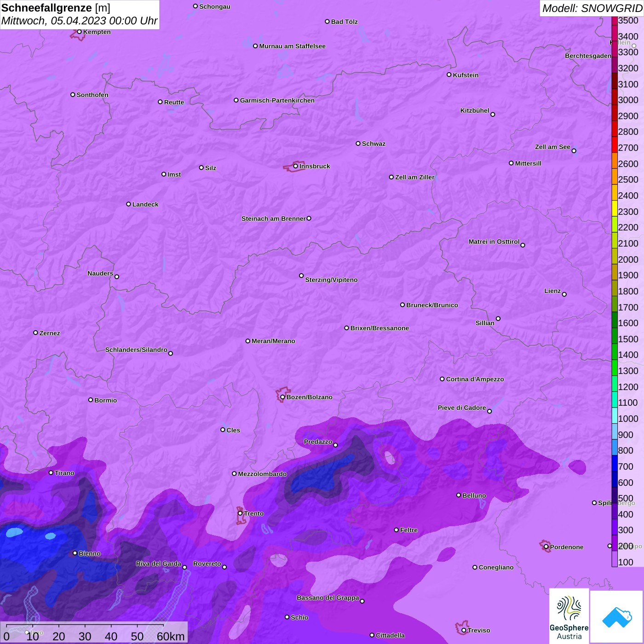Click the Kempten city marker

[x=79, y=32]
